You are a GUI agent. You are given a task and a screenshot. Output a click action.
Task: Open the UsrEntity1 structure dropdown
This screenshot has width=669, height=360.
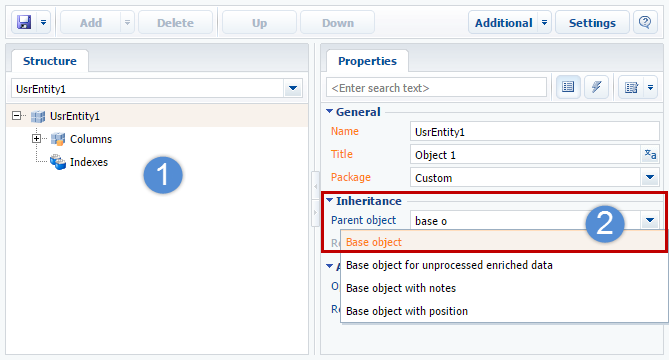pyautogui.click(x=293, y=88)
